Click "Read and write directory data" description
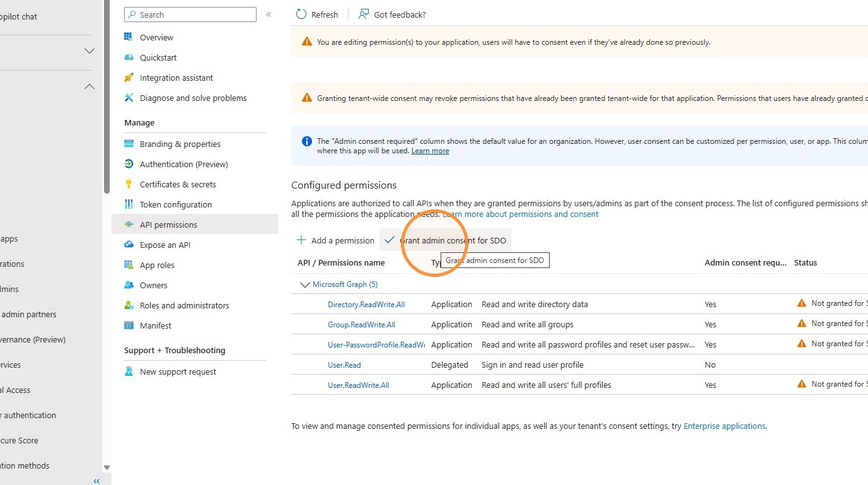 pyautogui.click(x=535, y=305)
